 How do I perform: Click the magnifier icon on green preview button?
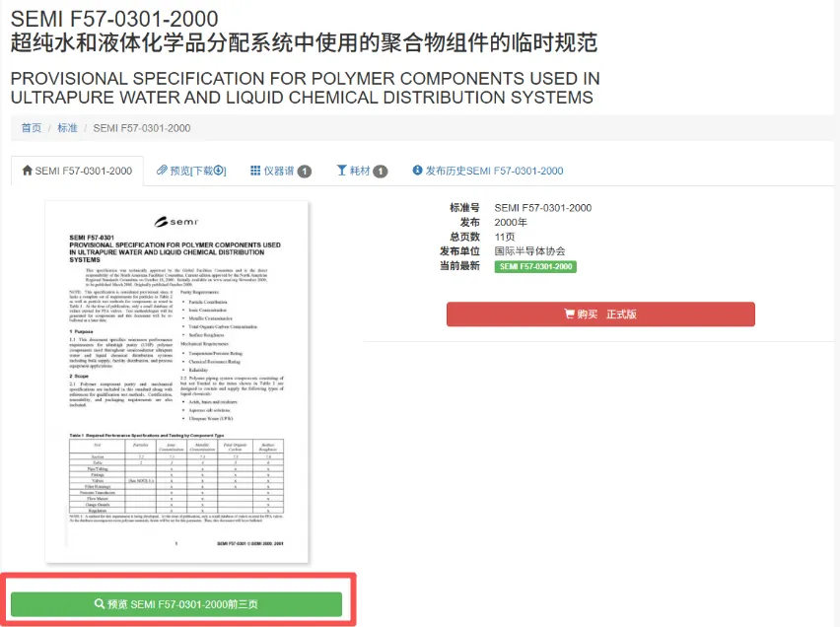coord(100,603)
